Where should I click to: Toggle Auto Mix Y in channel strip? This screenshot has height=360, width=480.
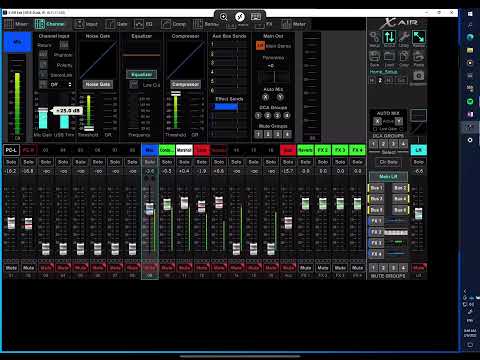click(x=280, y=97)
